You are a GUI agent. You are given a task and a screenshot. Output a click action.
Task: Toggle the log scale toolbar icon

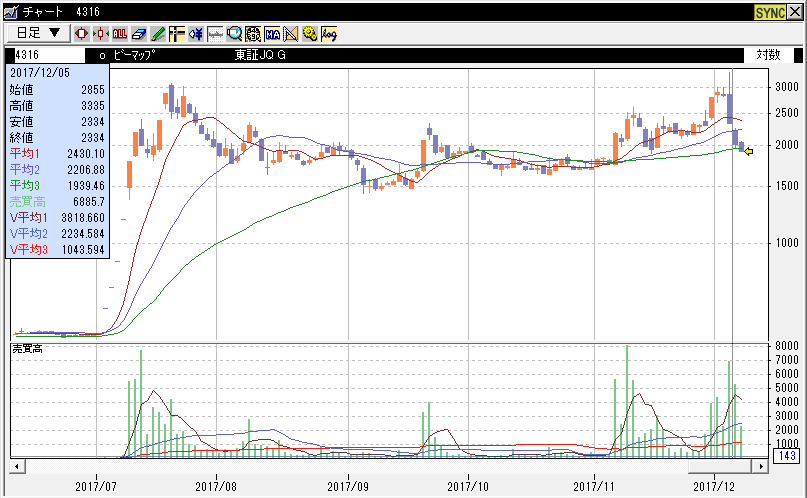tap(329, 33)
